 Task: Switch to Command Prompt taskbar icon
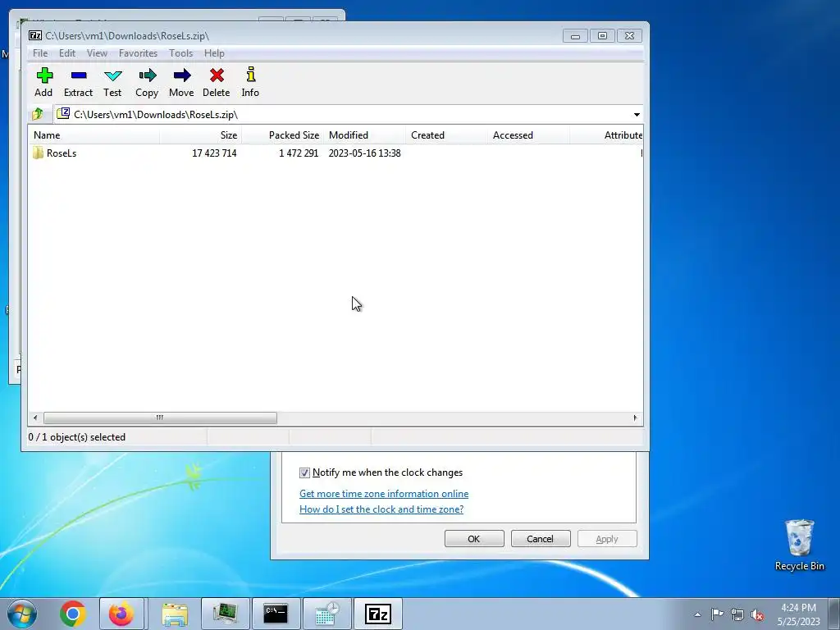[x=276, y=614]
